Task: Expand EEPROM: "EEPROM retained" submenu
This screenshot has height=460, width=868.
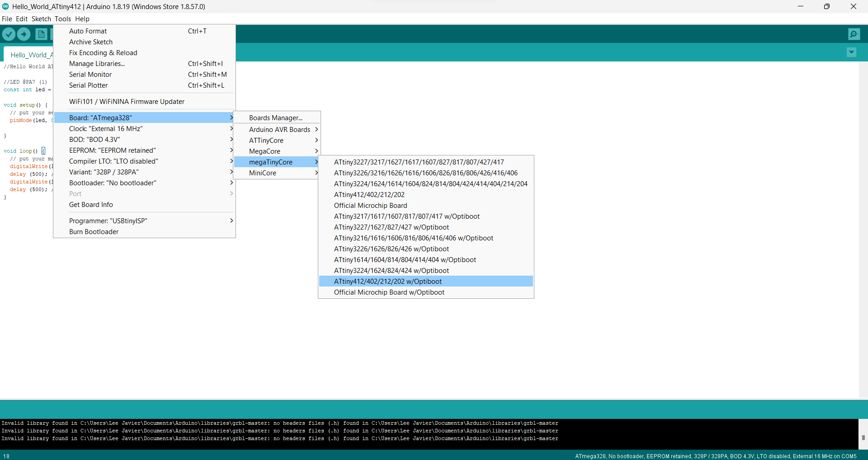Action: click(x=144, y=150)
